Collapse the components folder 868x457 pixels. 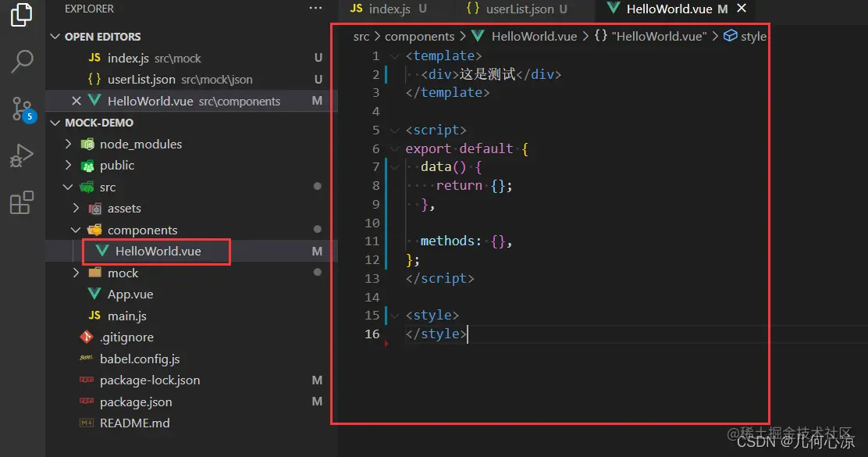coord(76,230)
